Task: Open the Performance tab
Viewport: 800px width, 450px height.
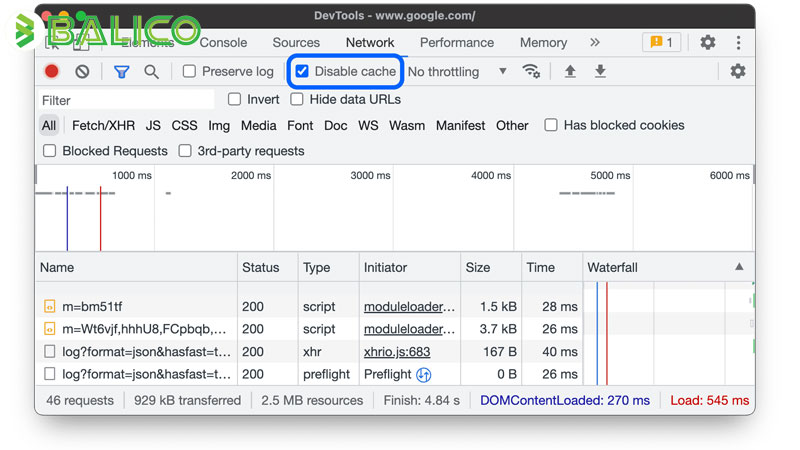Action: tap(457, 42)
